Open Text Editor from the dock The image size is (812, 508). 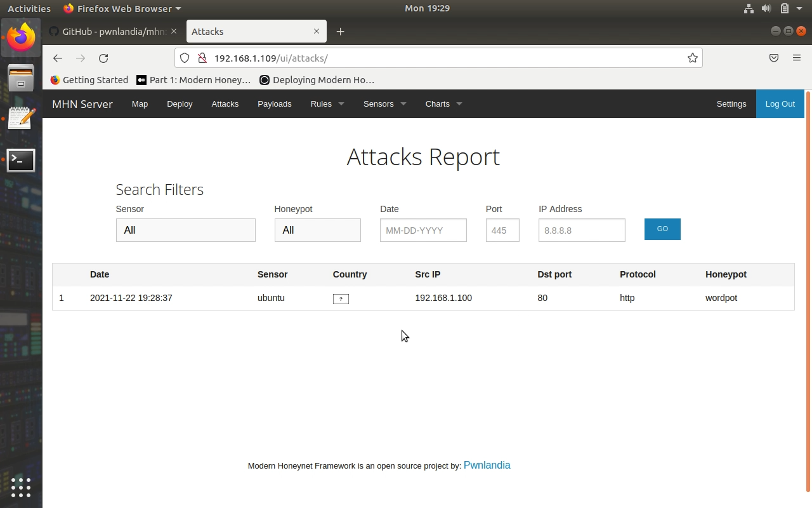21,119
